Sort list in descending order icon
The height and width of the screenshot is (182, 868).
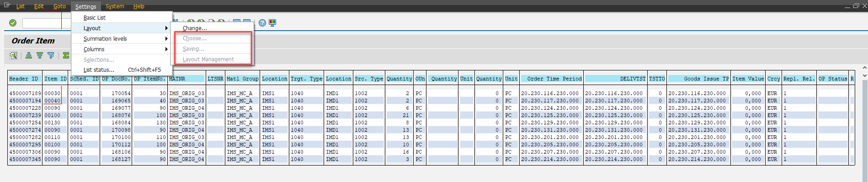tap(40, 55)
